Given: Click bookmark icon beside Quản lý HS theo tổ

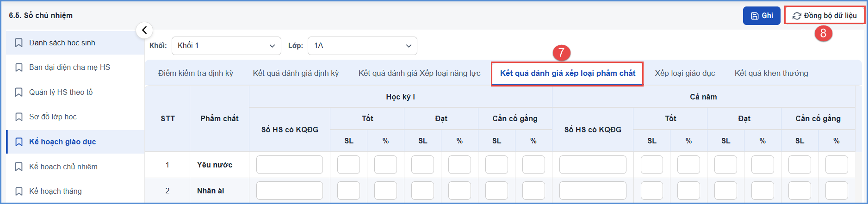Looking at the screenshot, I should tap(19, 92).
